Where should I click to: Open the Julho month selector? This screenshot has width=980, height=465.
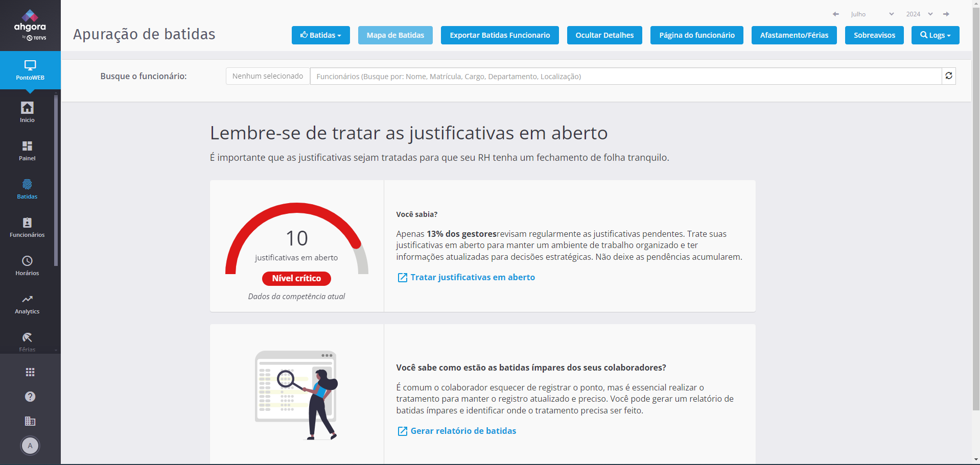[872, 14]
